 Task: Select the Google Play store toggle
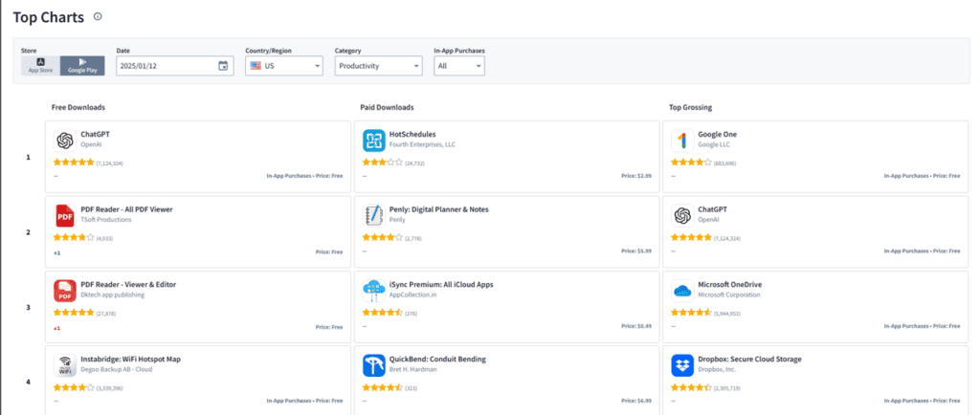coord(82,66)
